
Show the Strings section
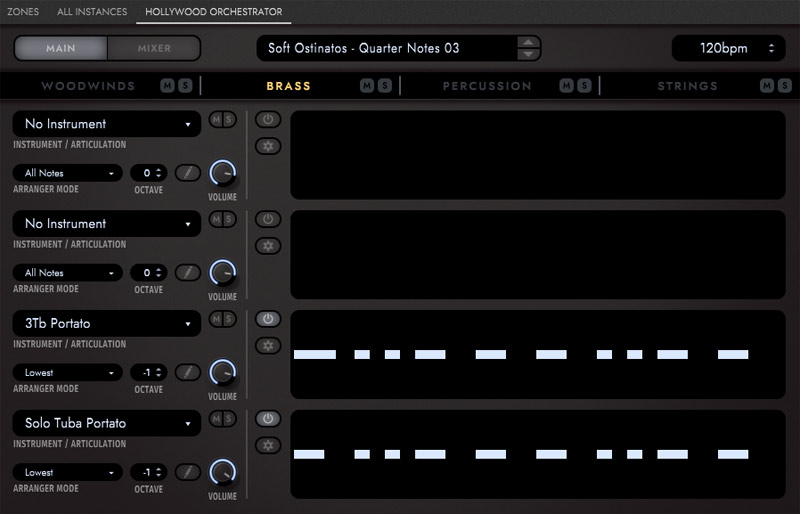687,86
